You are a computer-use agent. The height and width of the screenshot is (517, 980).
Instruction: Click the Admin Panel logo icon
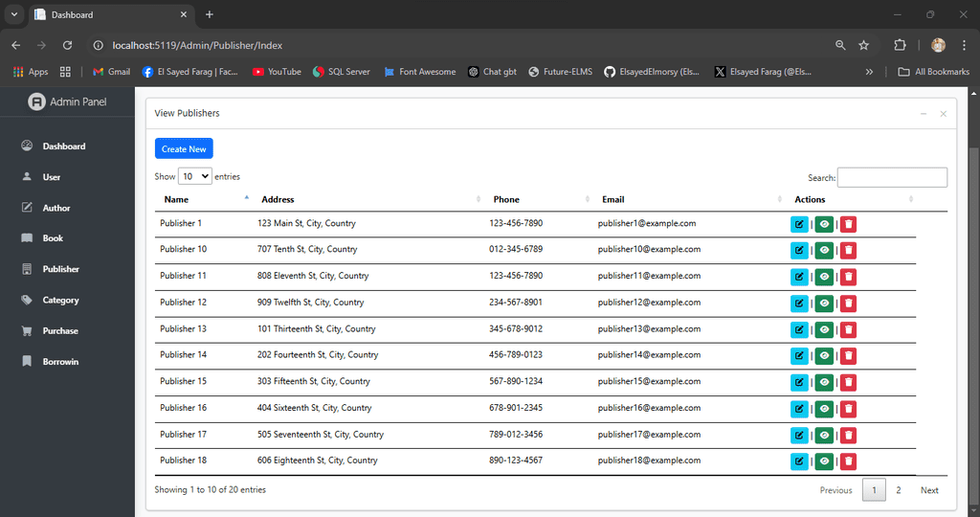click(36, 101)
